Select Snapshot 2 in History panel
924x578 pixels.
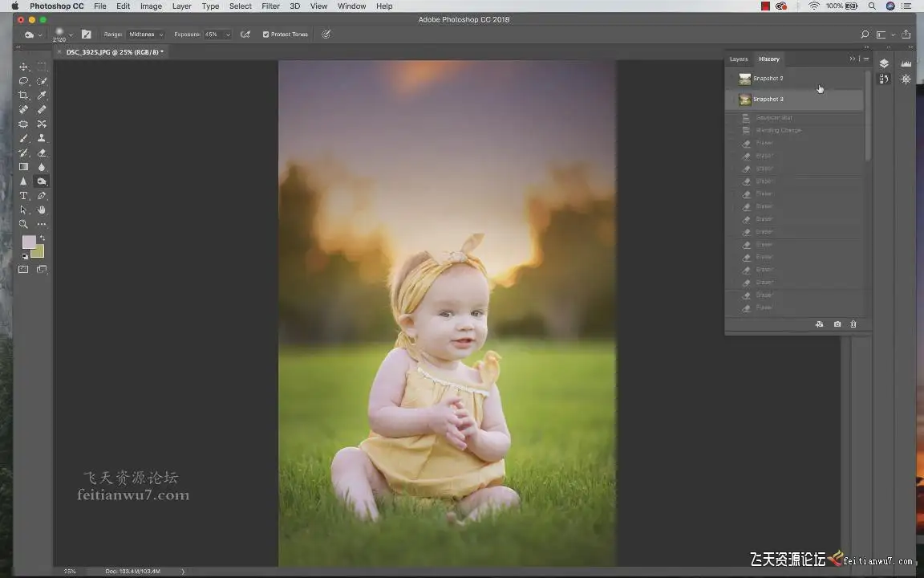click(768, 79)
